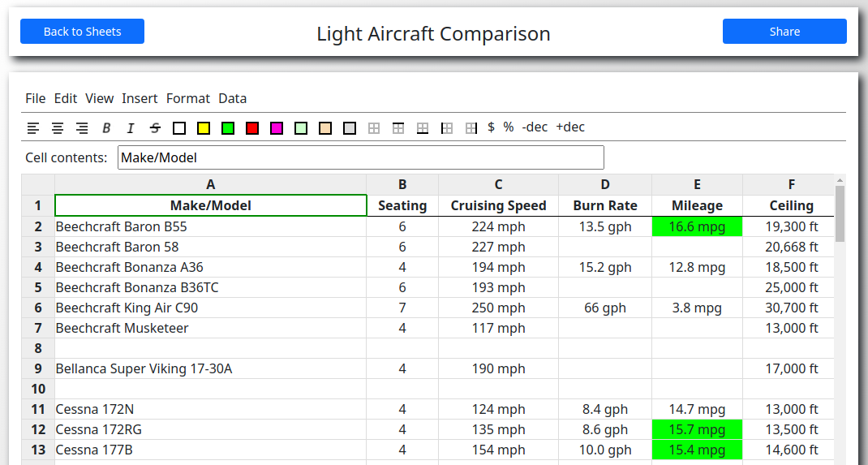Add a right border to the cell
Viewport: 868px width, 465px height.
[471, 128]
